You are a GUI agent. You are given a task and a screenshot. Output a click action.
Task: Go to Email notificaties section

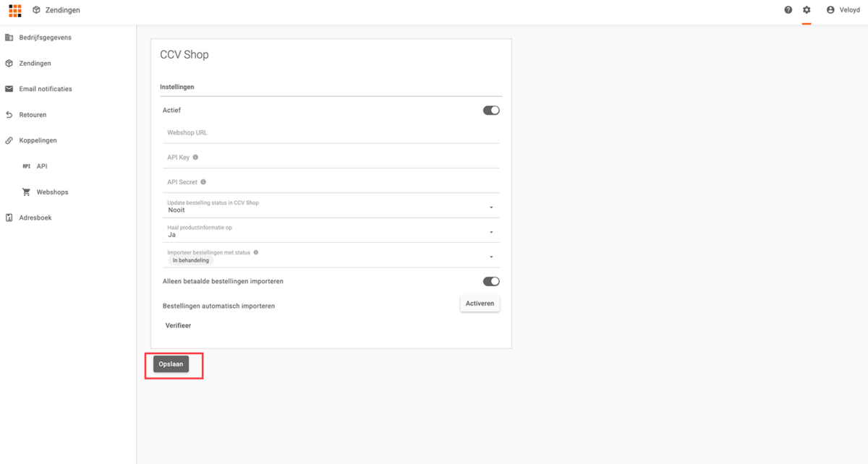pyautogui.click(x=45, y=89)
